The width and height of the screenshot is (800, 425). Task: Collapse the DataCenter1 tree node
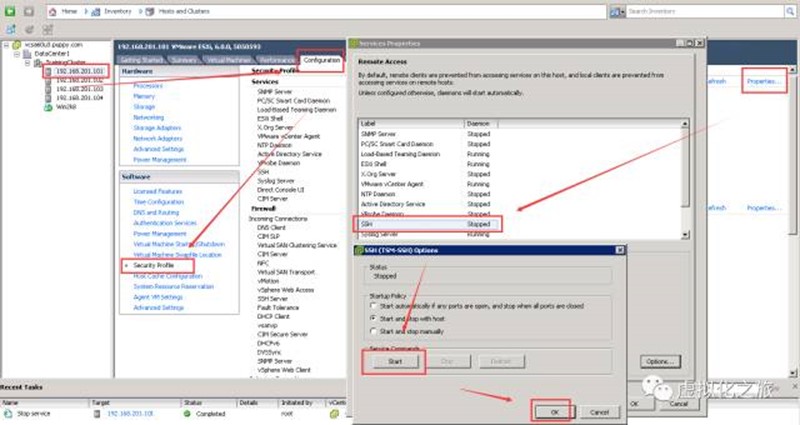[17, 54]
